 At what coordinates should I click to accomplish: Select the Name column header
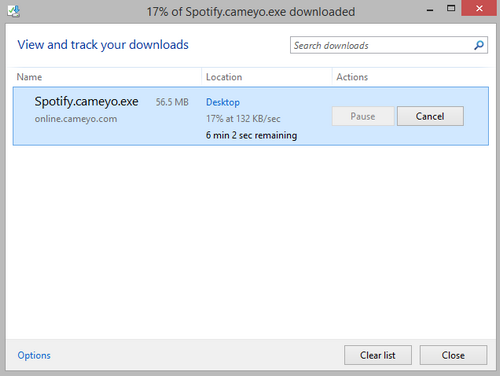coord(29,77)
